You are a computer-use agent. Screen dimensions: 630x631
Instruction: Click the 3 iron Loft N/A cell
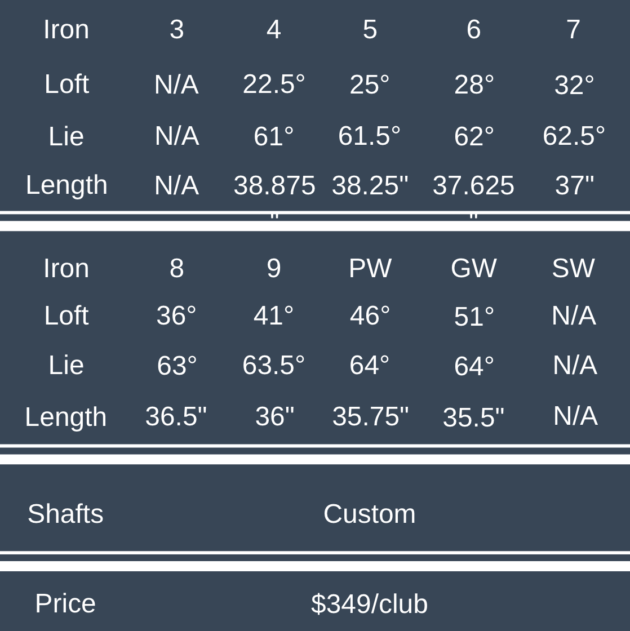pyautogui.click(x=176, y=85)
